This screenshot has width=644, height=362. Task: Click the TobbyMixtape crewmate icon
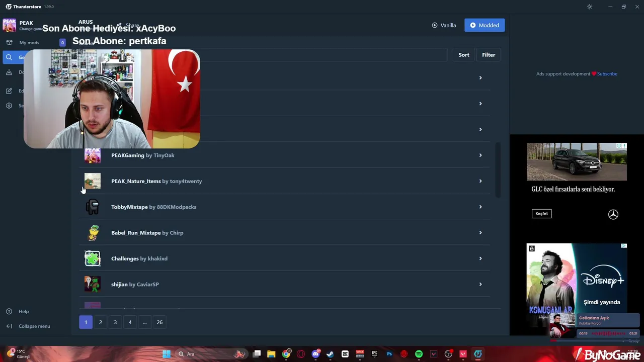93,207
